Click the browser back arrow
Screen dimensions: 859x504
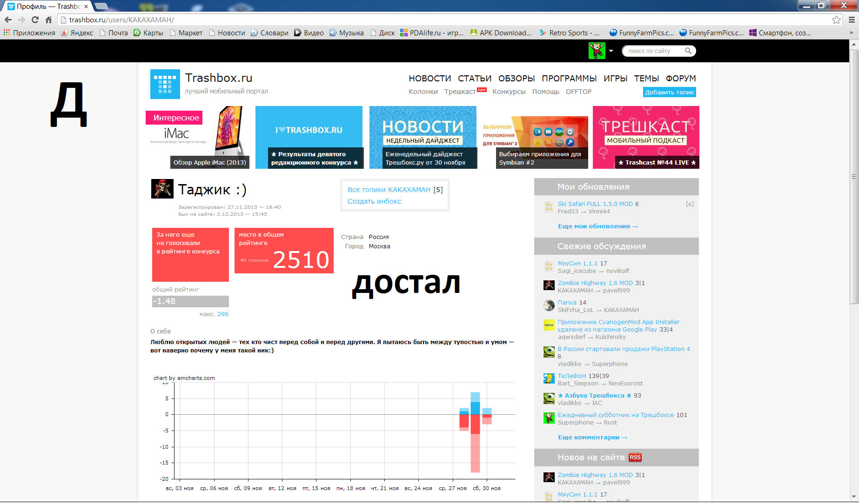point(8,20)
